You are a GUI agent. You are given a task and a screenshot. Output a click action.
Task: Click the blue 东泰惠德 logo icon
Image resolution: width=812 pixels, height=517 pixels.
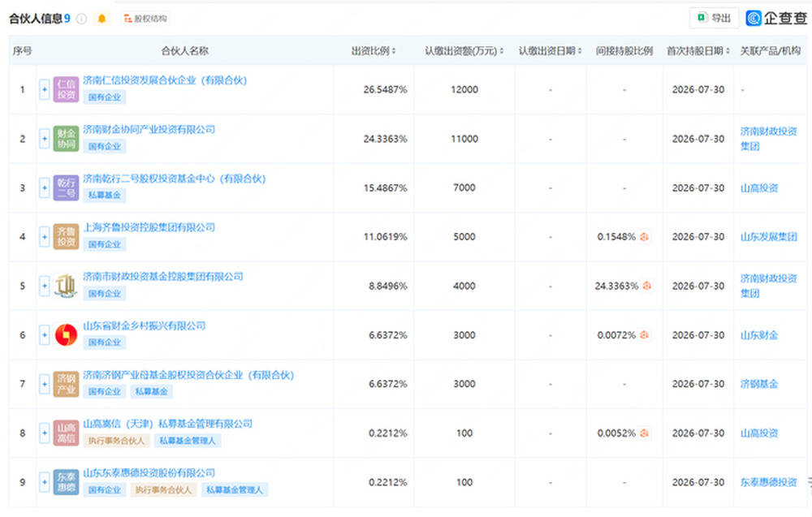(67, 482)
